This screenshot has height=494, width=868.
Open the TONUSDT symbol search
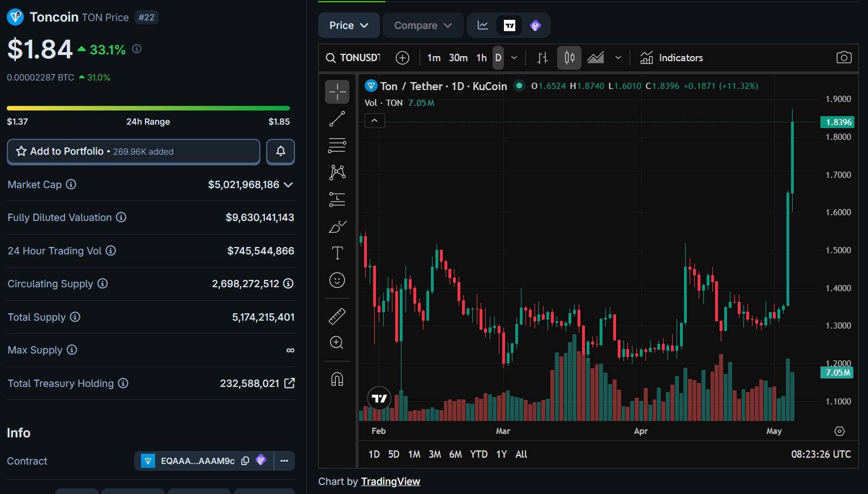coord(353,58)
